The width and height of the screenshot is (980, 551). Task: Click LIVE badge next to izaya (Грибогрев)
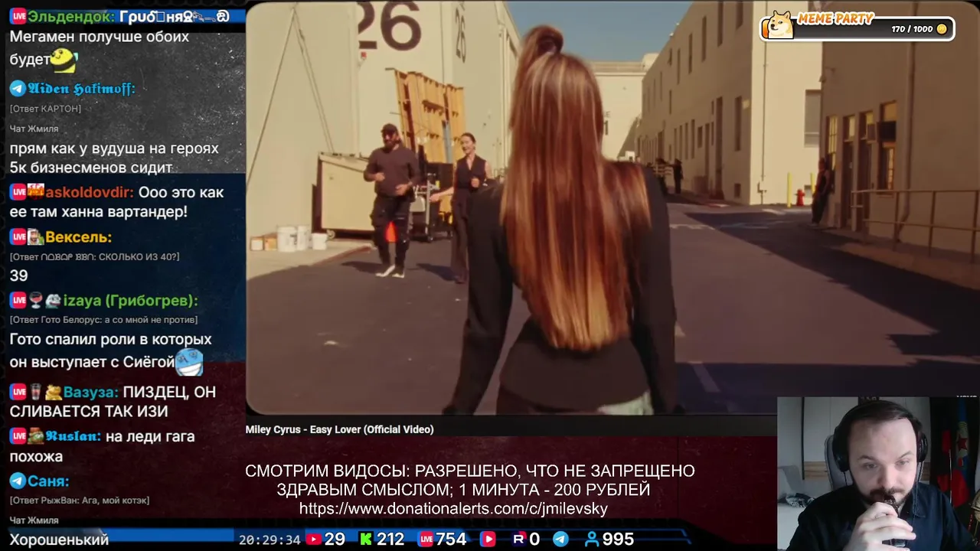pos(18,301)
